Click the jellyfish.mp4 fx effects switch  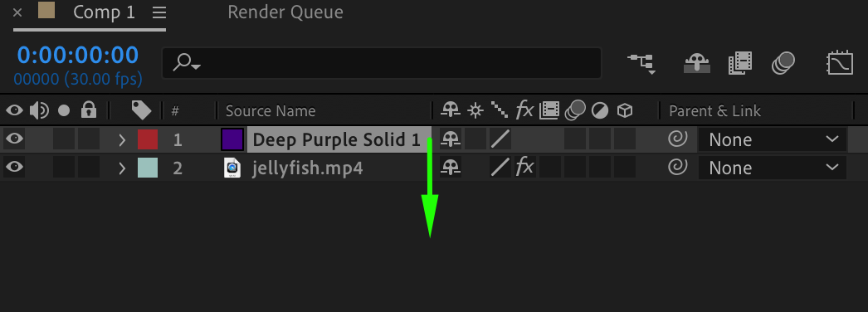tap(524, 167)
